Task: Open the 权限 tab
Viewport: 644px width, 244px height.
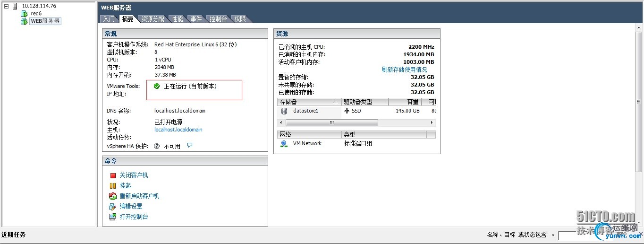Action: (240, 19)
